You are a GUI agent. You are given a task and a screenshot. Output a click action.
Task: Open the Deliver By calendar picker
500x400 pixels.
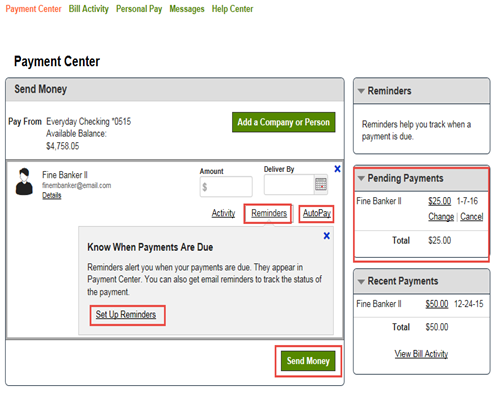pos(321,184)
